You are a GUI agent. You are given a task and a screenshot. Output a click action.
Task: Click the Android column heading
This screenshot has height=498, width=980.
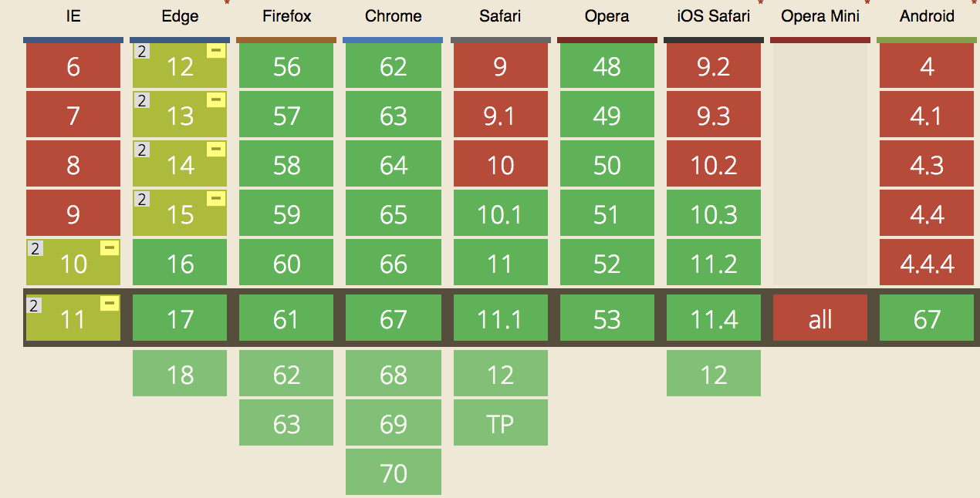927,16
